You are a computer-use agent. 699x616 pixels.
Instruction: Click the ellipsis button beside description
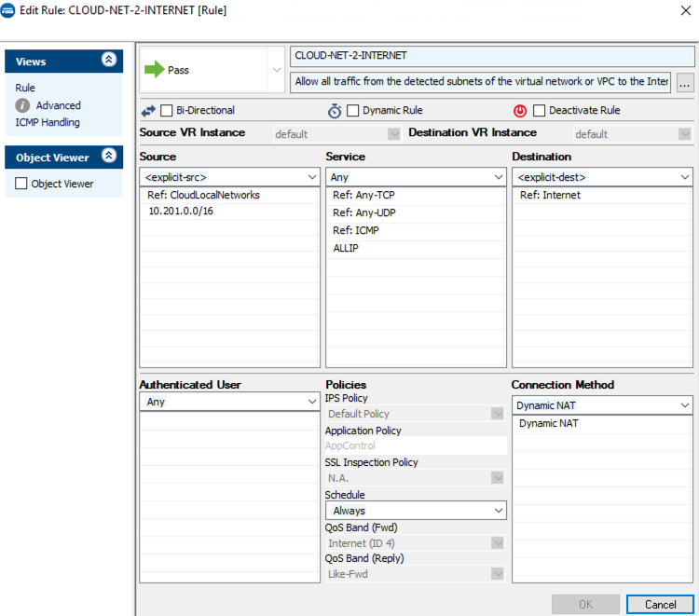click(685, 82)
